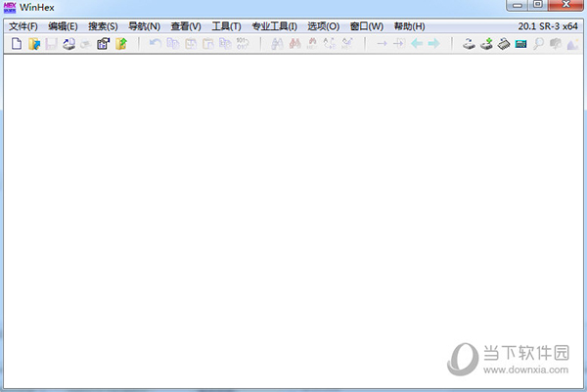
Task: Click the teal Back arrow icon
Action: [x=417, y=44]
